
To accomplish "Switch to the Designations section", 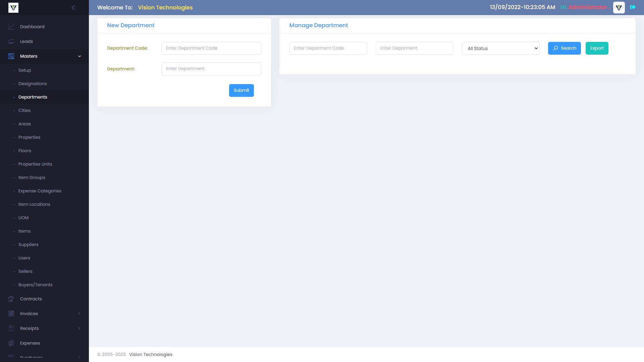I will click(33, 83).
